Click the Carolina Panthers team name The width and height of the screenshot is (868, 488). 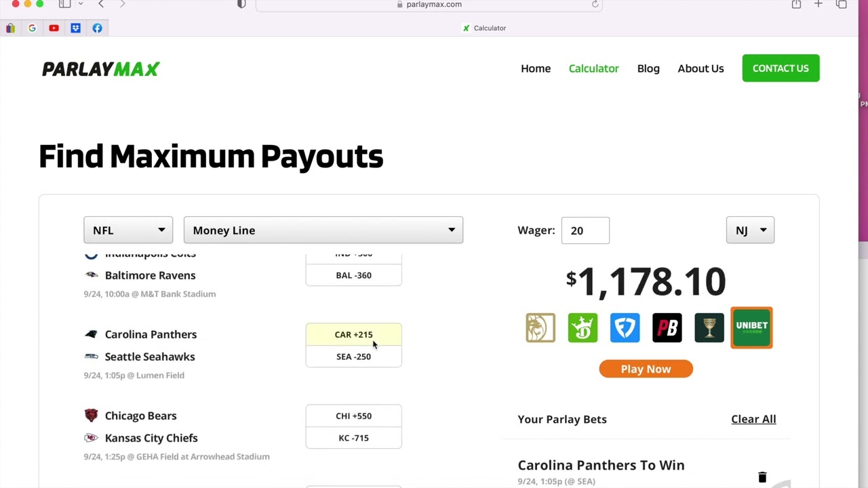tap(151, 334)
